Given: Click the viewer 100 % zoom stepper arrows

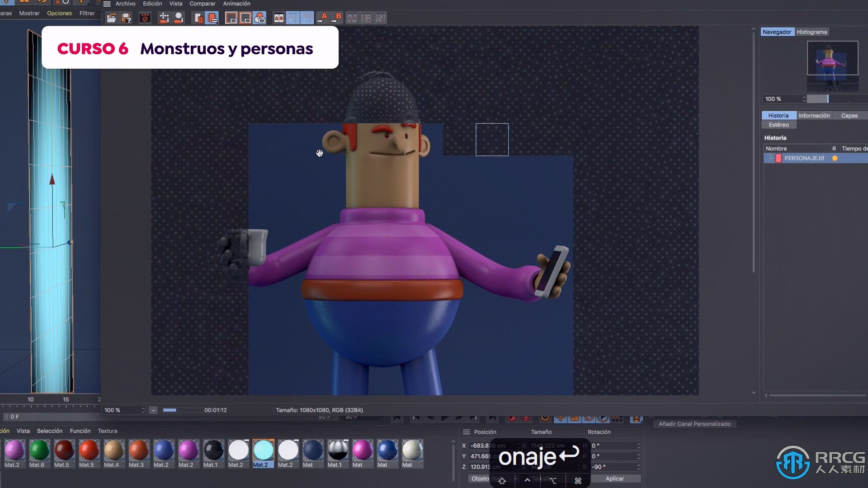Looking at the screenshot, I should click(x=143, y=410).
